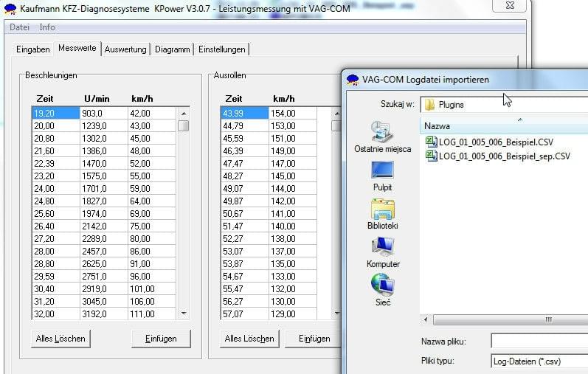Click Beschleunigen speed cell 101,00
Screen dimensions: 588x374
click(152, 289)
